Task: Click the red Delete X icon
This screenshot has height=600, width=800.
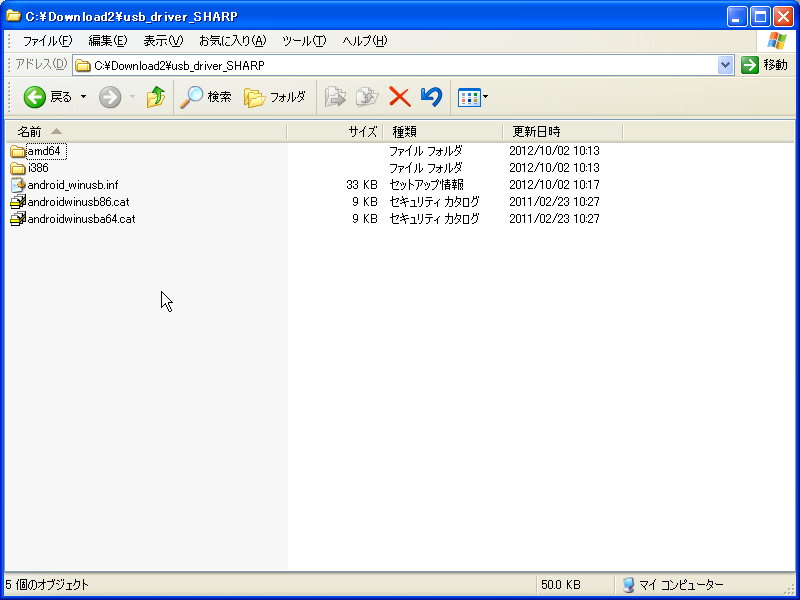Action: point(399,97)
